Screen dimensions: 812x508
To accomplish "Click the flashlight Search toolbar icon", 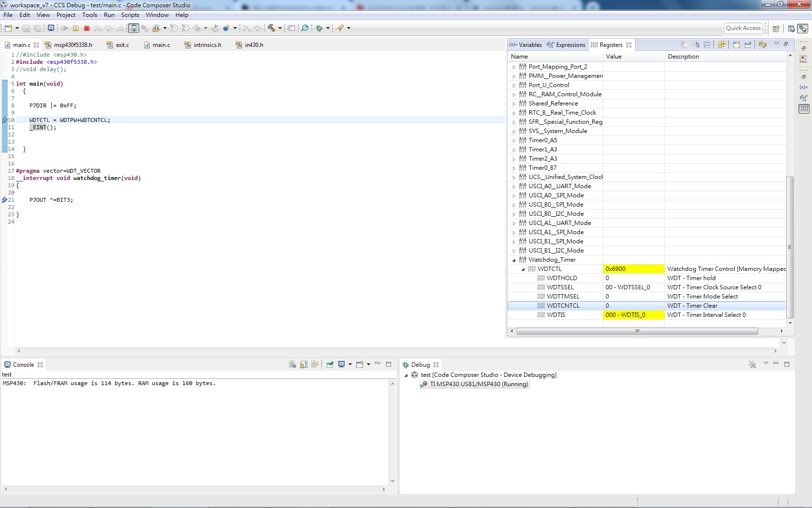I will 340,28.
